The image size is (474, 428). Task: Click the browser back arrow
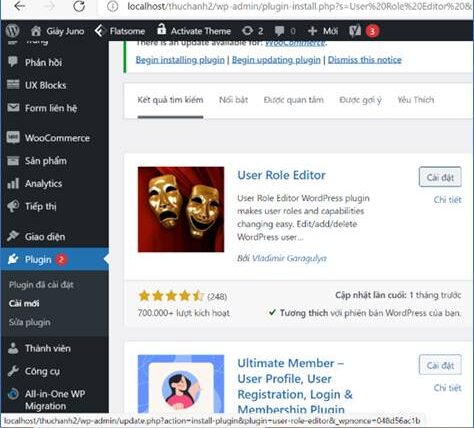pos(19,6)
